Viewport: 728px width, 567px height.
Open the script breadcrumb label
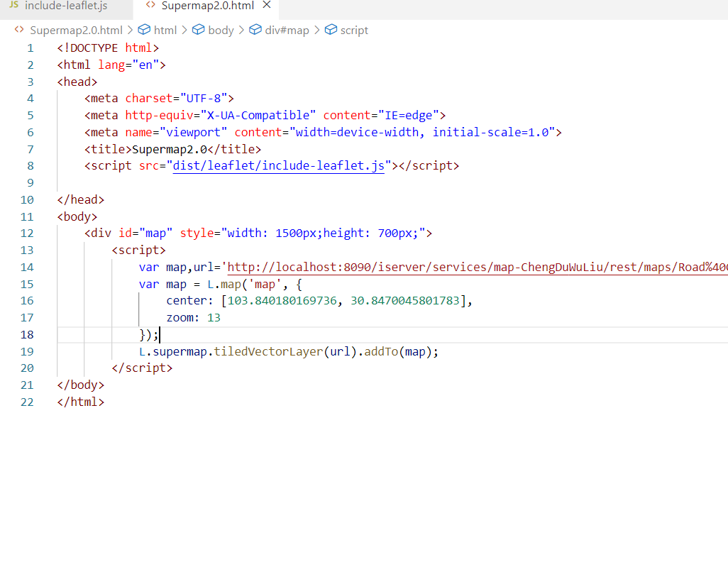tap(354, 31)
